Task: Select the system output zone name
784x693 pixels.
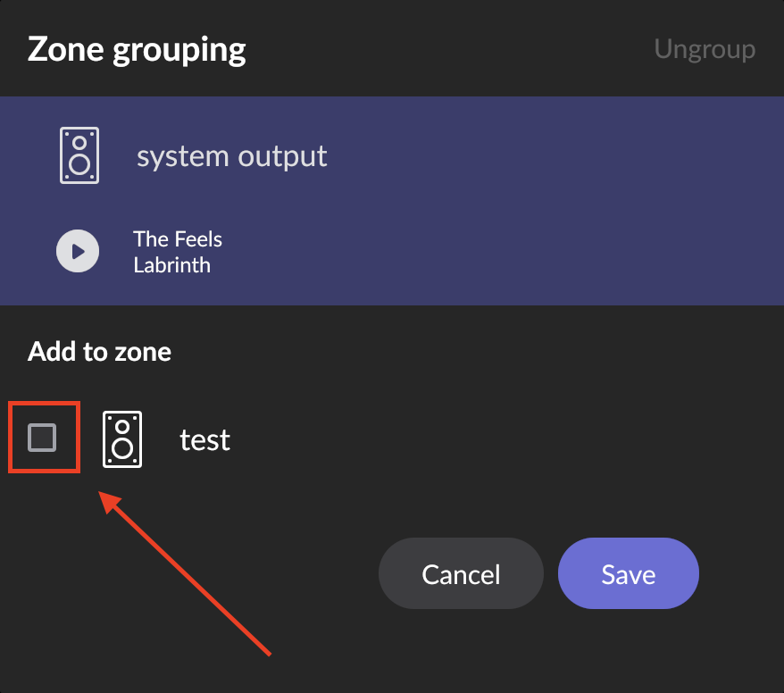Action: coord(232,156)
